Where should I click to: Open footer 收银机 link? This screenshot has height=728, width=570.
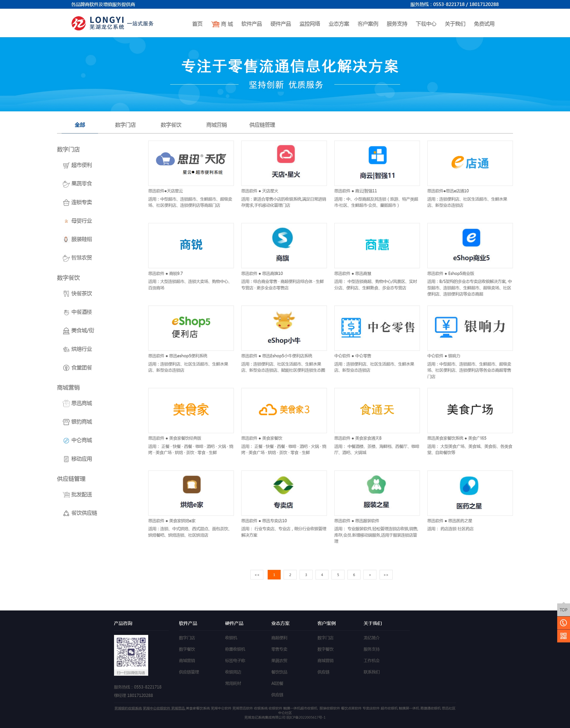(x=231, y=638)
